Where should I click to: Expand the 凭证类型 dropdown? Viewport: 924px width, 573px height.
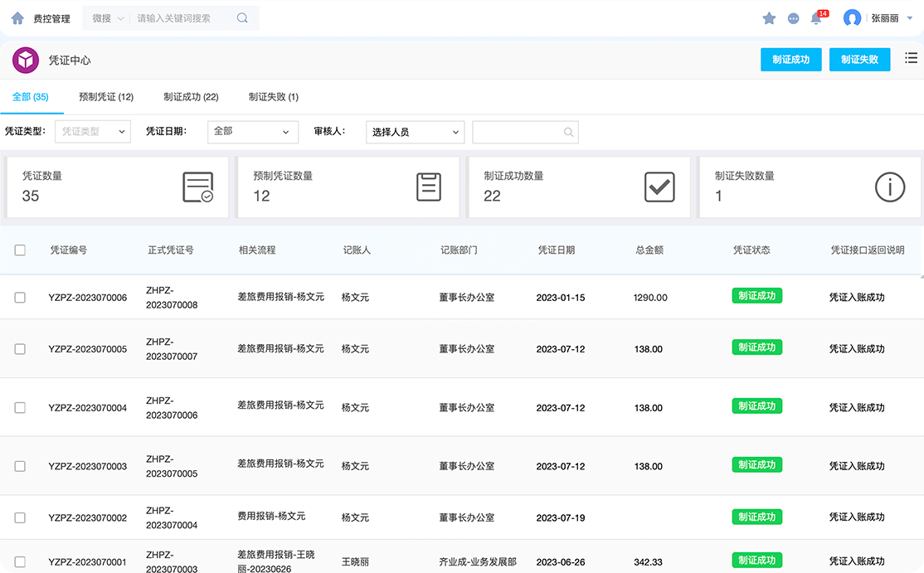tap(93, 132)
